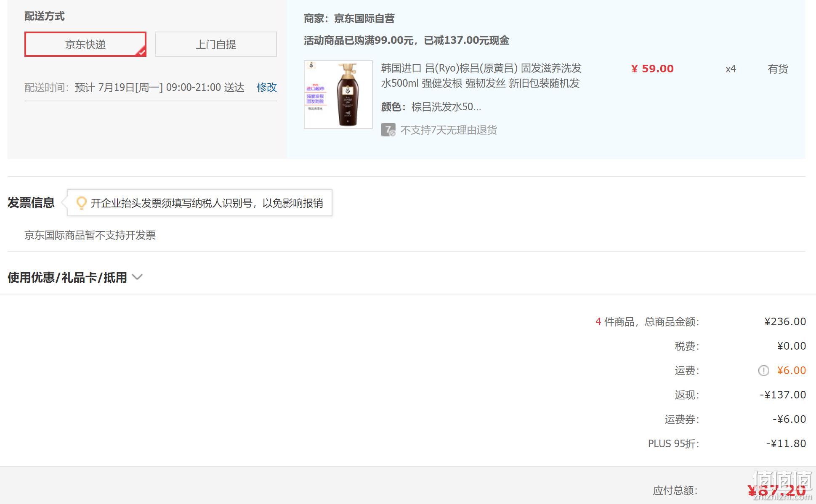Click the 配送方式 heading
The height and width of the screenshot is (504, 816).
point(45,16)
